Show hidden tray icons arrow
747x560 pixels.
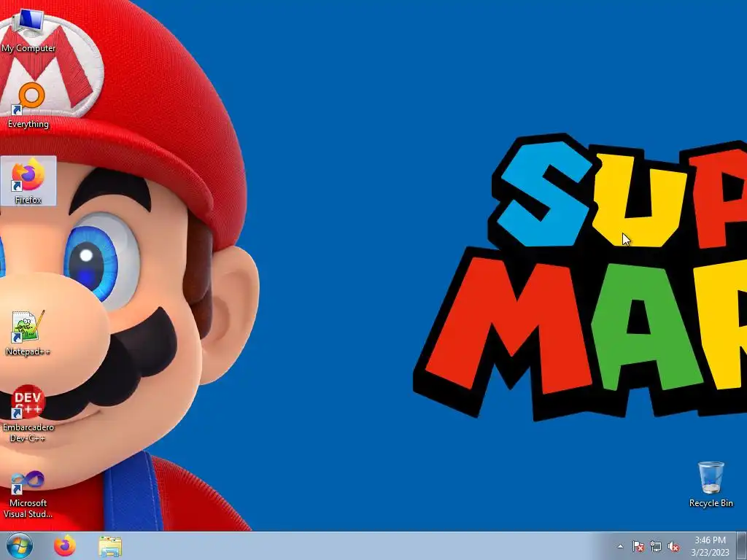(x=620, y=546)
